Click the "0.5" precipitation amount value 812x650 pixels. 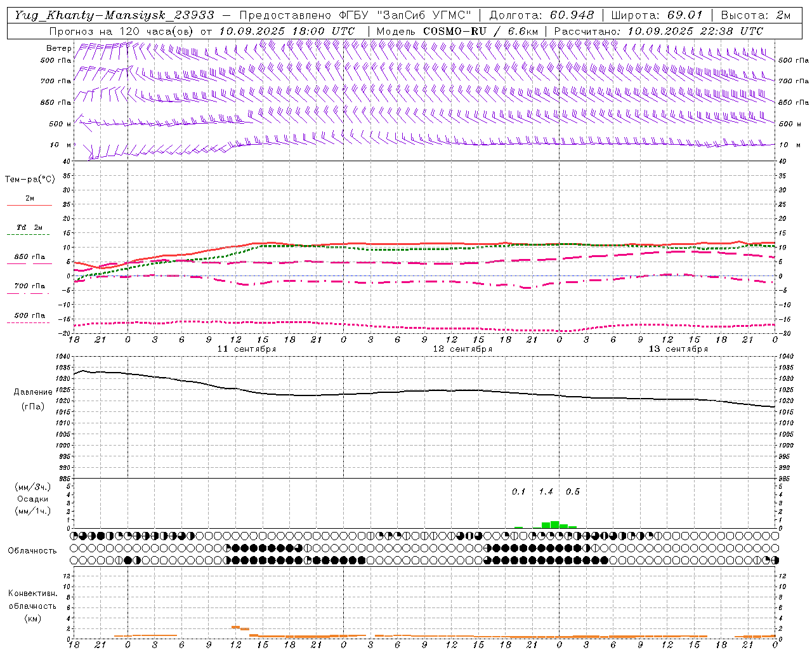tap(573, 492)
